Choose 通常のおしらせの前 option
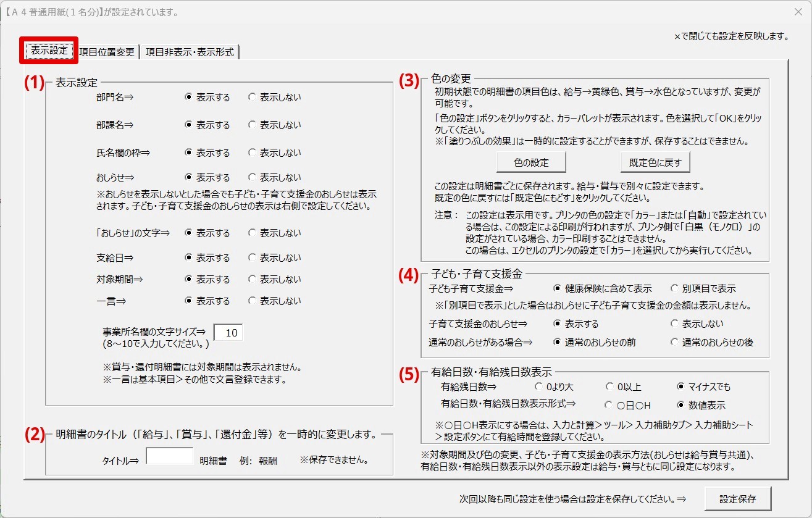The height and width of the screenshot is (518, 812). pos(595,342)
